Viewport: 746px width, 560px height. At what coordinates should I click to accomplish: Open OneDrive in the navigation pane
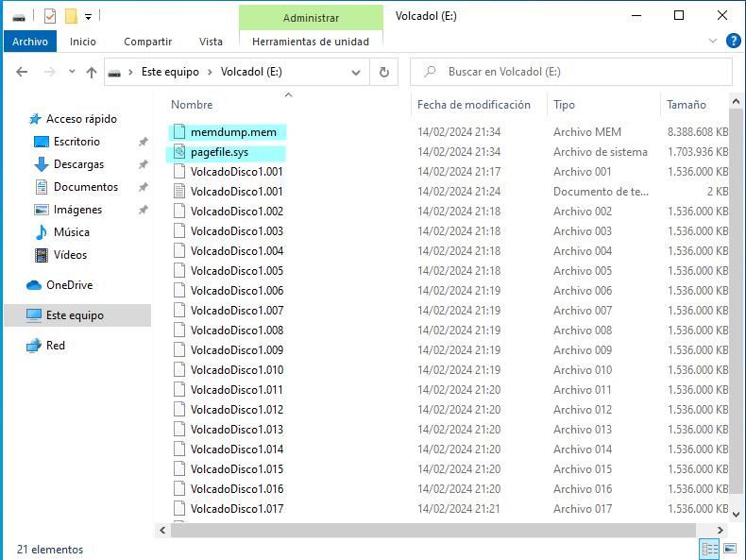tap(69, 285)
